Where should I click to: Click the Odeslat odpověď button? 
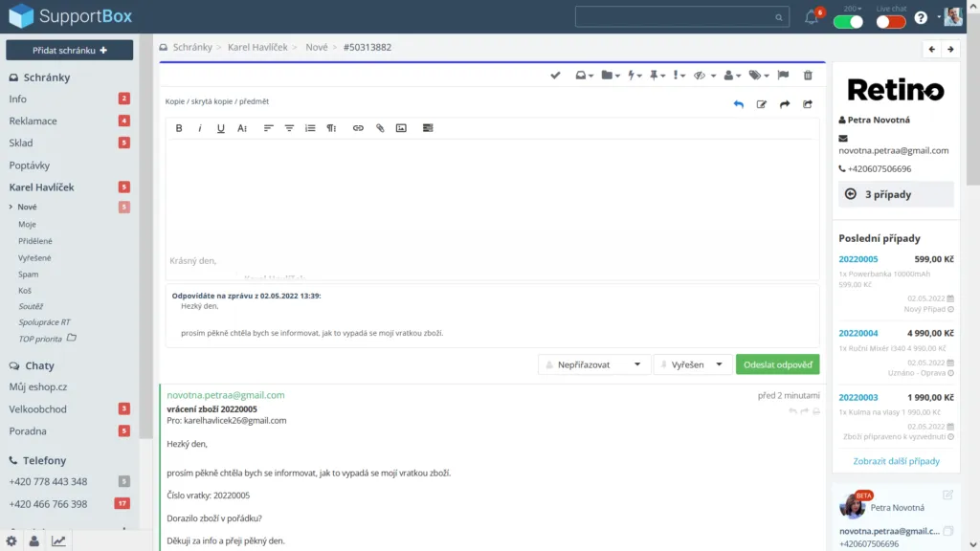click(x=777, y=364)
